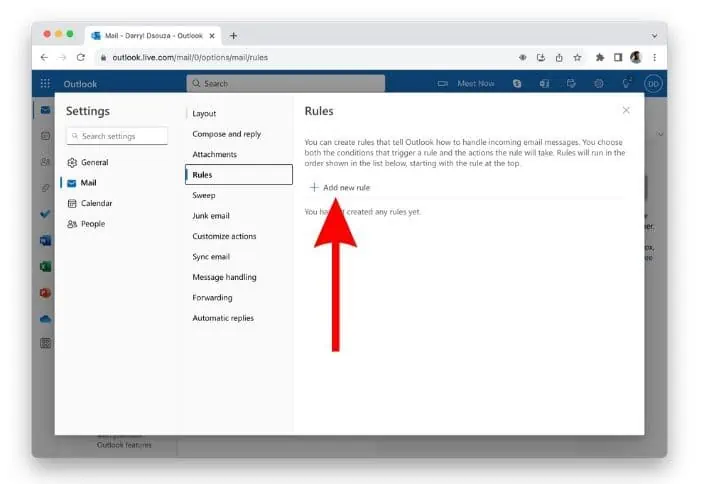Viewport: 701px width, 484px height.
Task: Open OneDrive from the left sidebar
Action: pyautogui.click(x=45, y=318)
